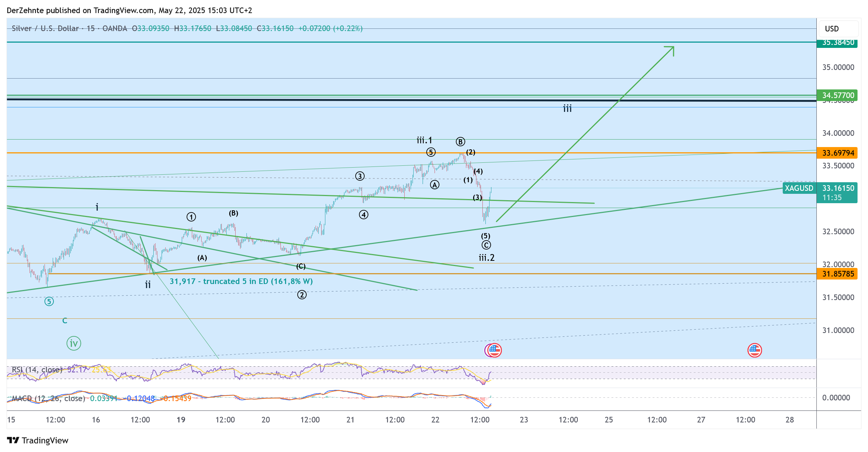Click the iii.1 wave label

click(x=424, y=140)
